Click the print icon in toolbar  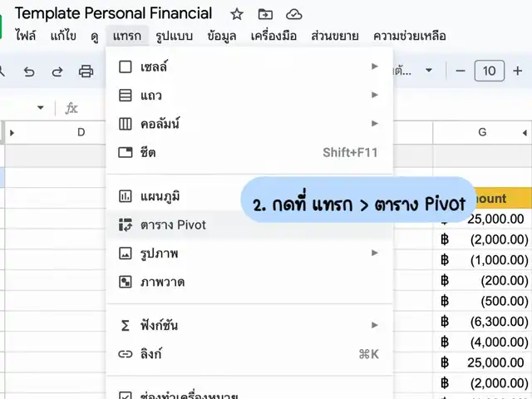[x=86, y=71]
